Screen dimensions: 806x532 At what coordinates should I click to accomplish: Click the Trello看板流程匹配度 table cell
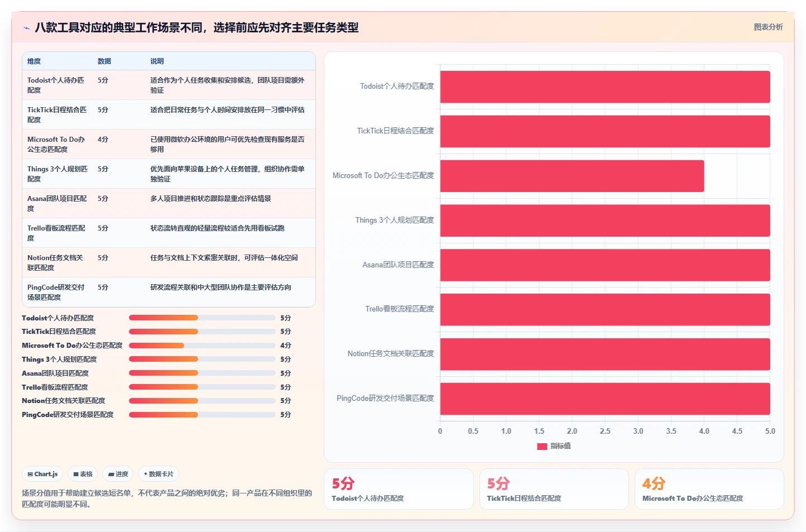[57, 233]
